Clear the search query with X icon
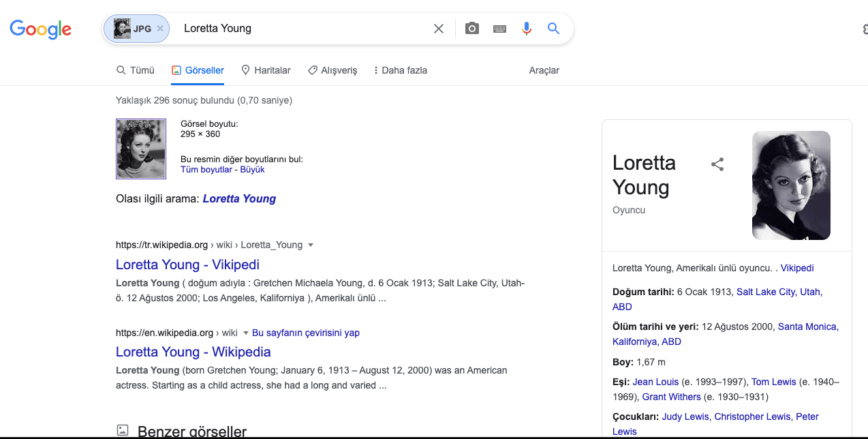The height and width of the screenshot is (439, 868). coord(439,29)
